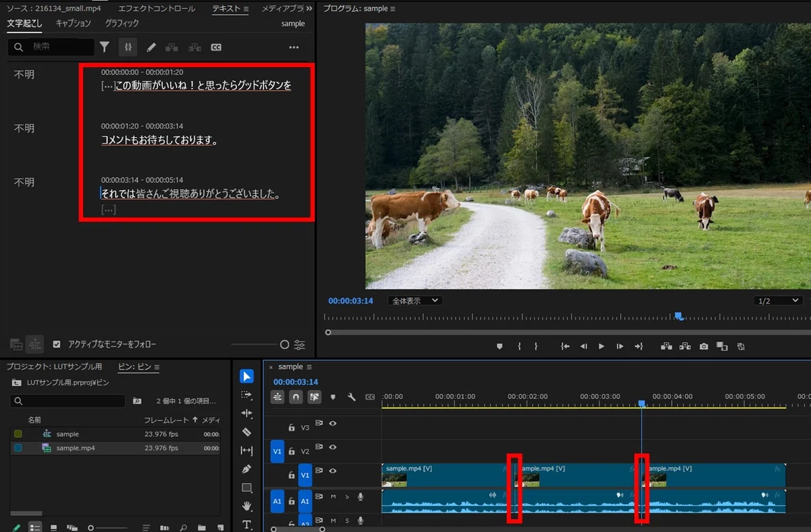Select sample.mp4 item in bin
Screen dimensions: 811x532
point(76,448)
